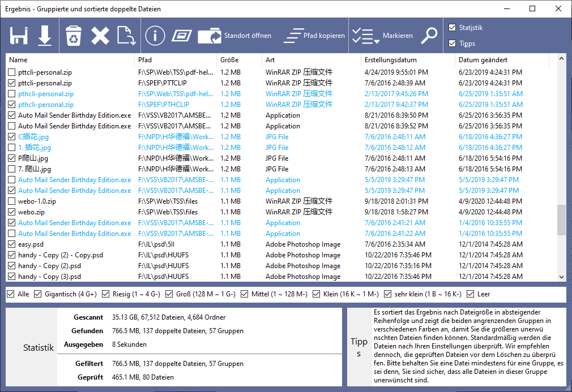Click the move file document icon
The width and height of the screenshot is (572, 392).
126,36
